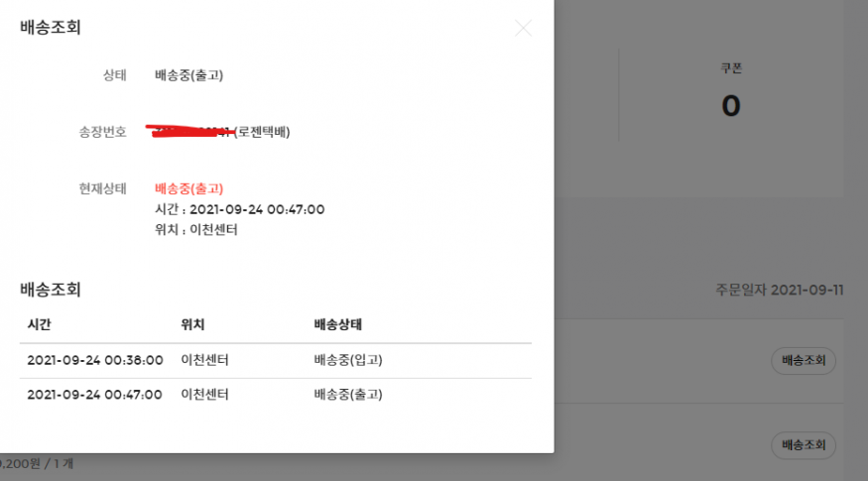This screenshot has height=481, width=868.
Task: Open the 쿠폰 label in the summary
Action: coord(731,68)
